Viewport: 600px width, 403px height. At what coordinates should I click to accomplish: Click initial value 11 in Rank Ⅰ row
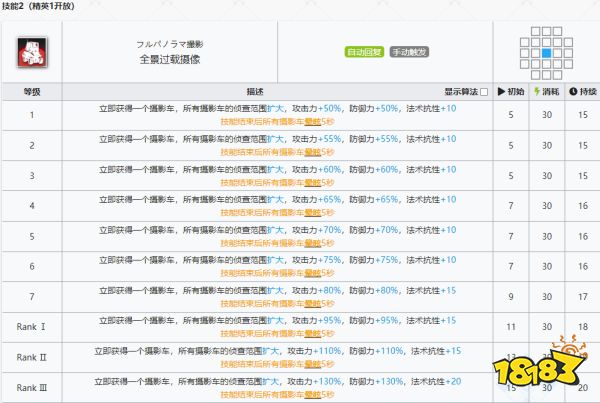[511, 327]
